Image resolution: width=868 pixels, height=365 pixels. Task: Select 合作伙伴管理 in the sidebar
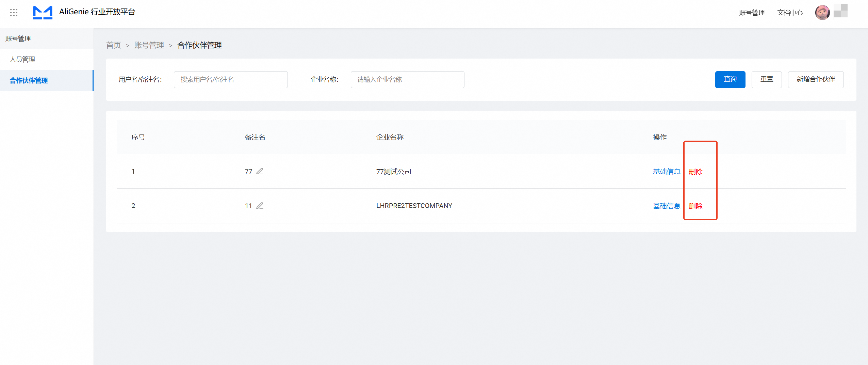(x=47, y=81)
